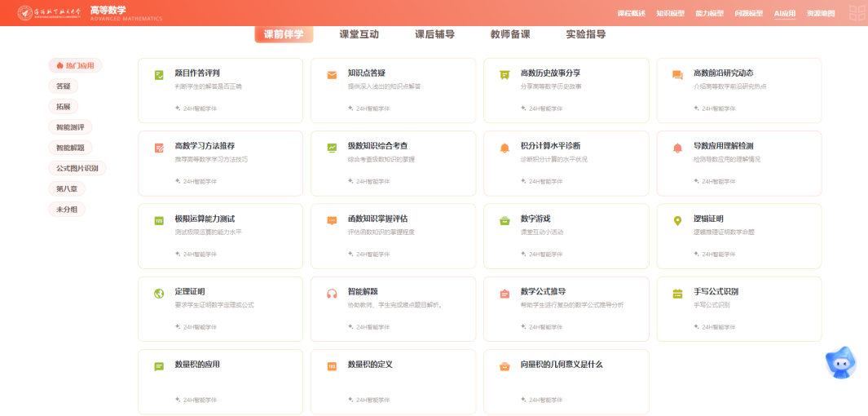
Task: Select the 拓展 category filter
Action: (63, 106)
